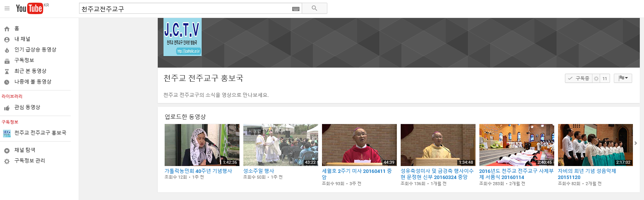The image size is (644, 200).
Task: Play thumbnail of 자비의 희년 기념 성음악제
Action: pos(595,145)
